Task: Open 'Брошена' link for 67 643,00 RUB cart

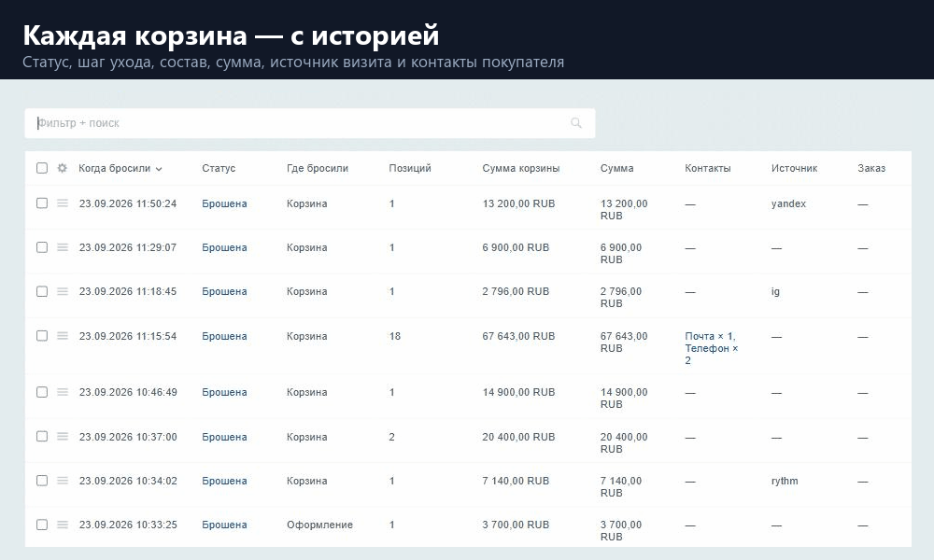Action: click(x=224, y=336)
